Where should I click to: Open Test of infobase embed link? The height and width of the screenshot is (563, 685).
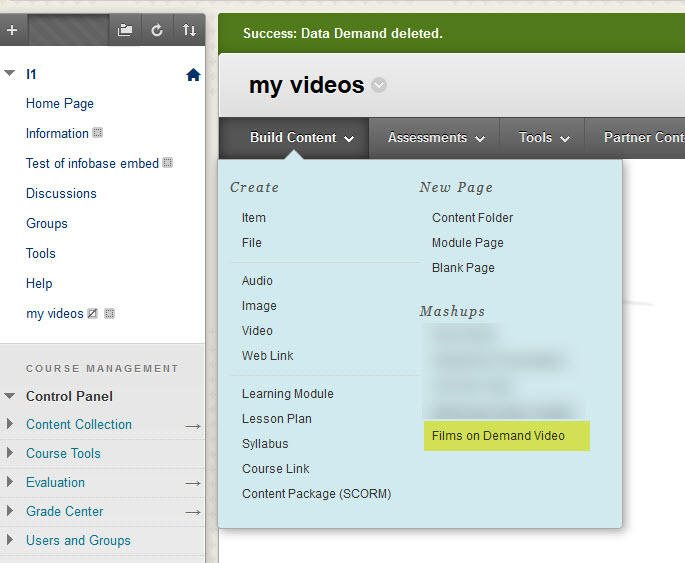coord(92,163)
